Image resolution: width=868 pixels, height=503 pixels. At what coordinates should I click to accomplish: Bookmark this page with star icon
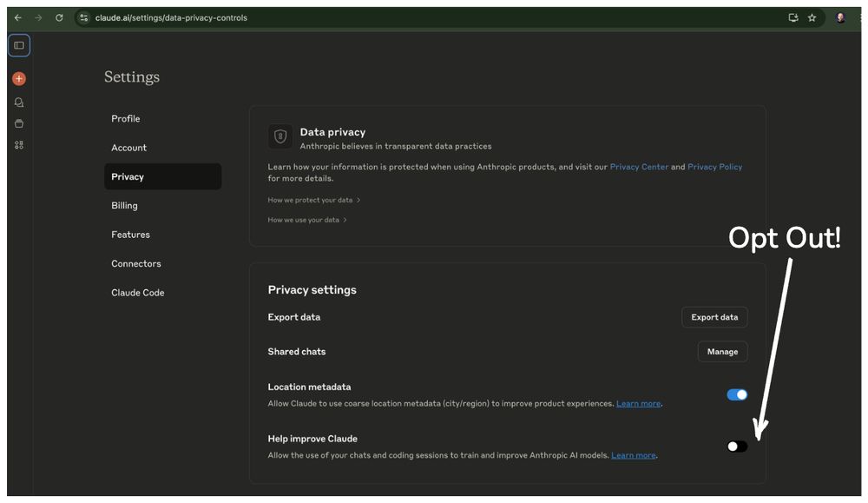(812, 17)
